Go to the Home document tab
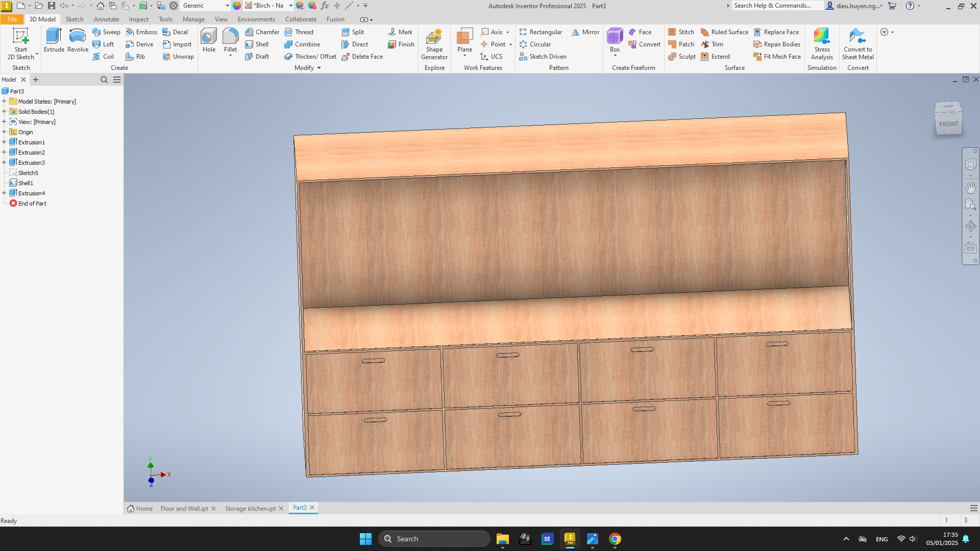Screen dimensions: 980x551 (x=140, y=509)
